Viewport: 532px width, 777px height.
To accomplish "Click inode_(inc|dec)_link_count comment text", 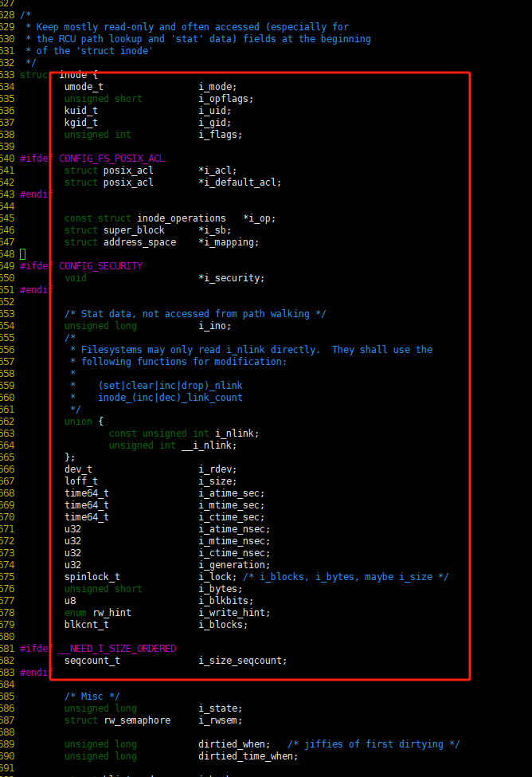I will coord(170,398).
